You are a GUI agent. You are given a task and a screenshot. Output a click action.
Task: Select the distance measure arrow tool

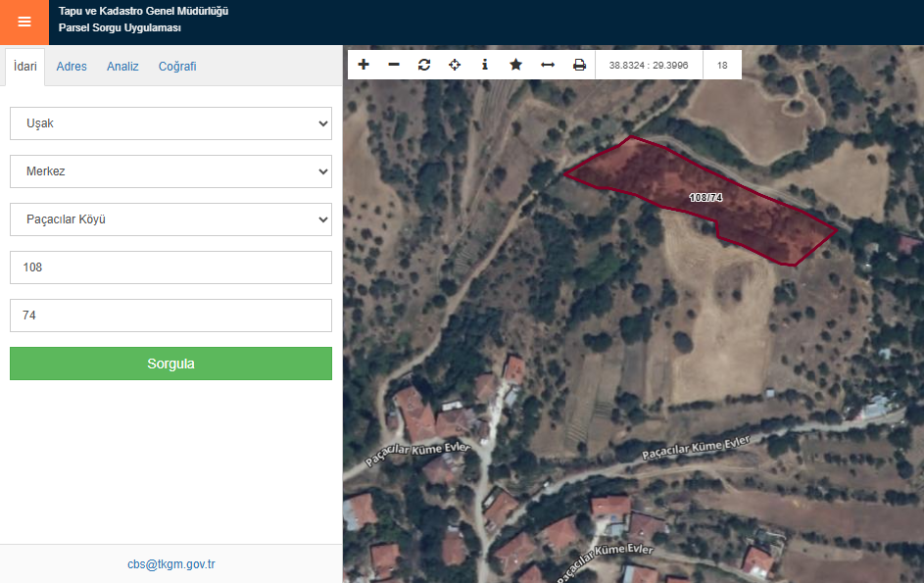[x=548, y=65]
